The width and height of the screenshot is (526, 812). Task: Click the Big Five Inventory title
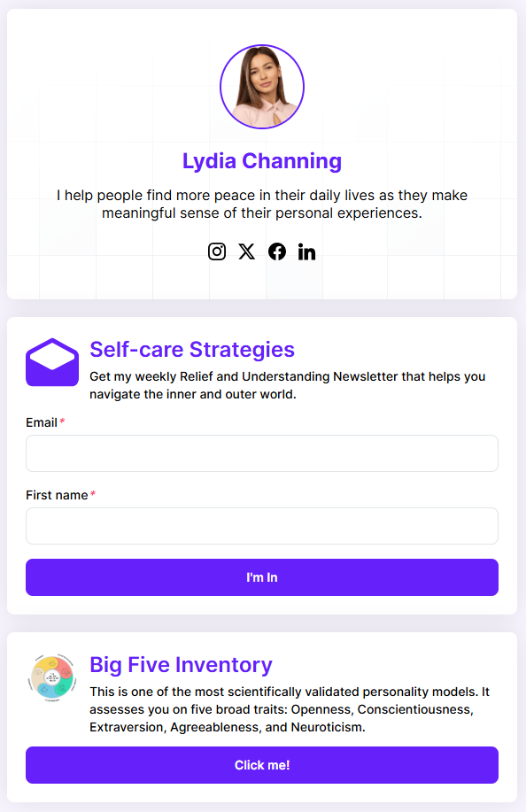[181, 665]
